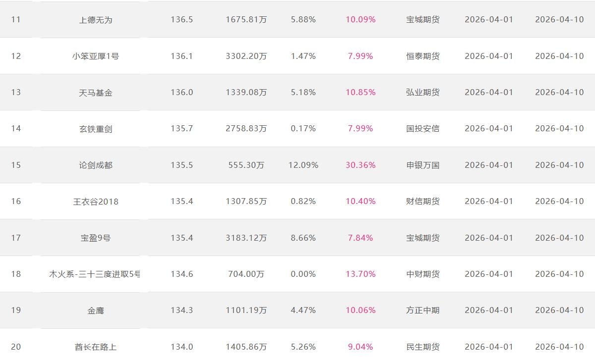Screen dimensions: 595x364
Task: Open the 上德无为 account link
Action: click(x=95, y=20)
